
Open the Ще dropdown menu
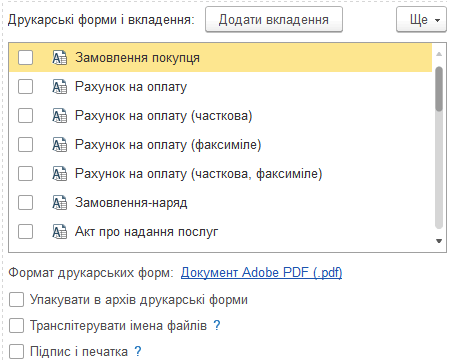421,20
